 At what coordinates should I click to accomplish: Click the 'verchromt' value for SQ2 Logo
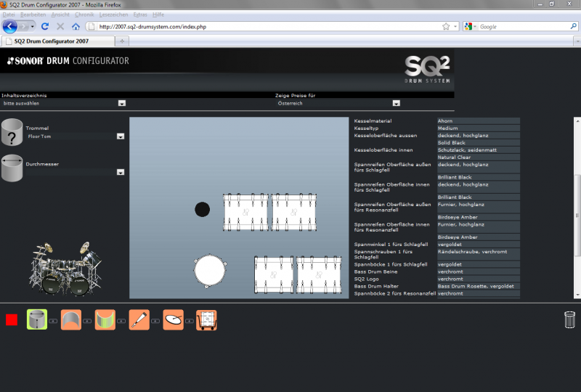pos(479,279)
